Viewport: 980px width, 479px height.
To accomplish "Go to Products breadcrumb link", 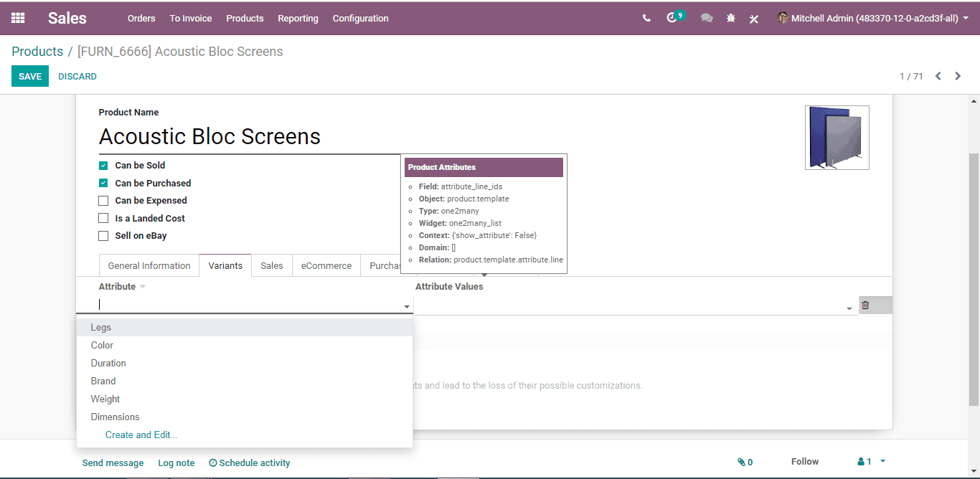I will point(37,52).
